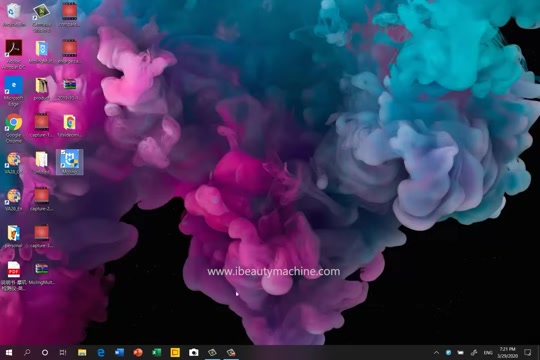Launch File Explorer from taskbar

click(82, 352)
